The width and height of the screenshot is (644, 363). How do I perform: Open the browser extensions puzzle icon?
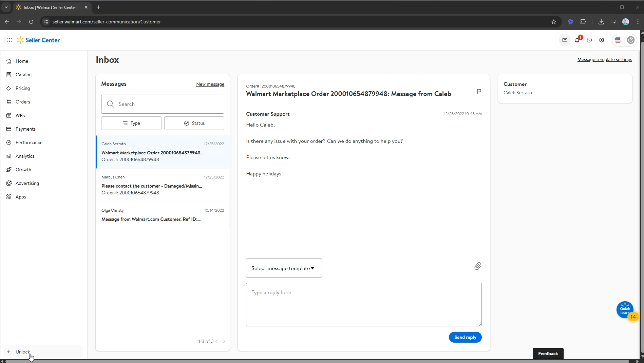[x=583, y=22]
